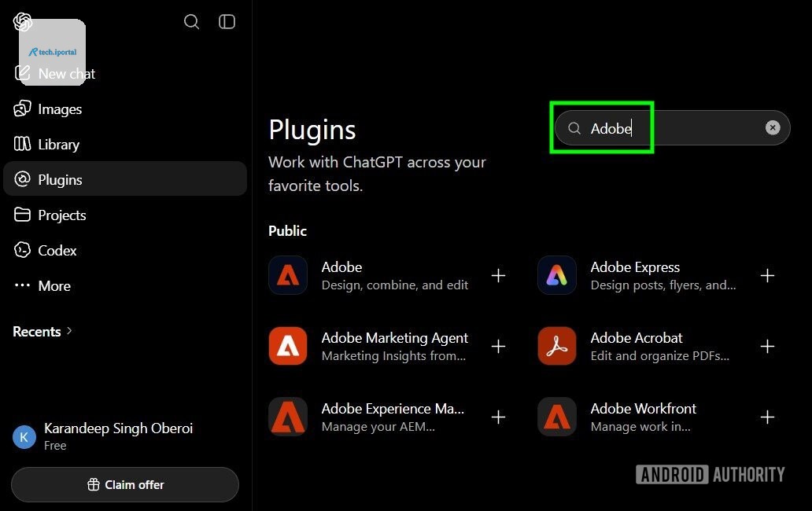Open the Images section
Image resolution: width=812 pixels, height=511 pixels.
[125, 109]
